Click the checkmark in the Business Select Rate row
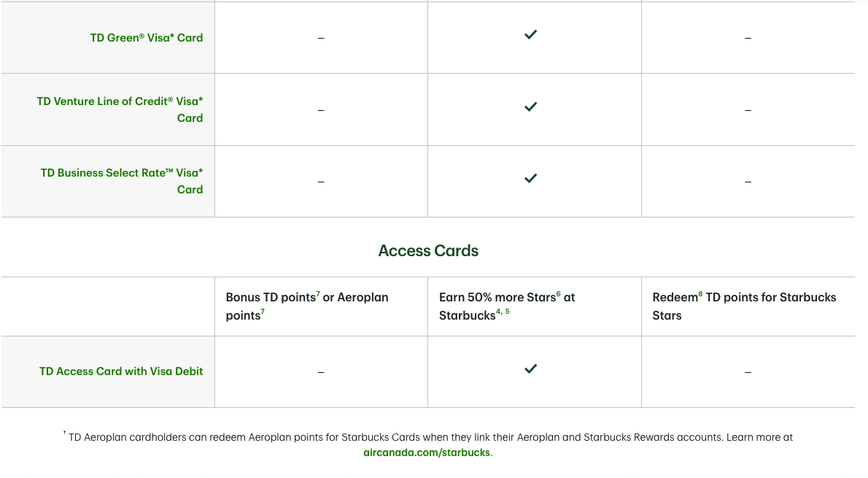The image size is (868, 478). pyautogui.click(x=530, y=178)
